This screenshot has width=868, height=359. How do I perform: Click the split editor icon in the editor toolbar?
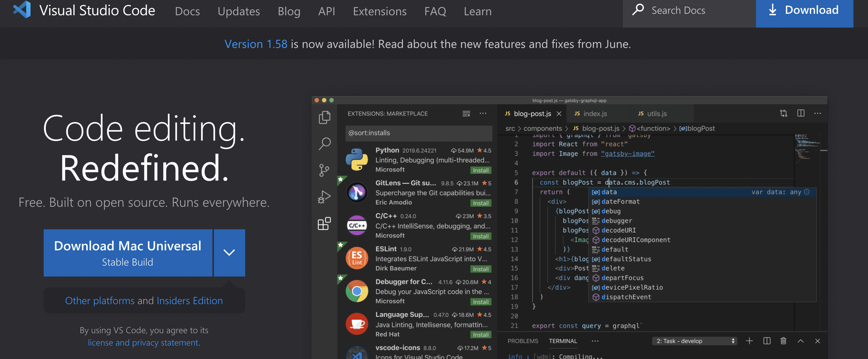pos(801,113)
